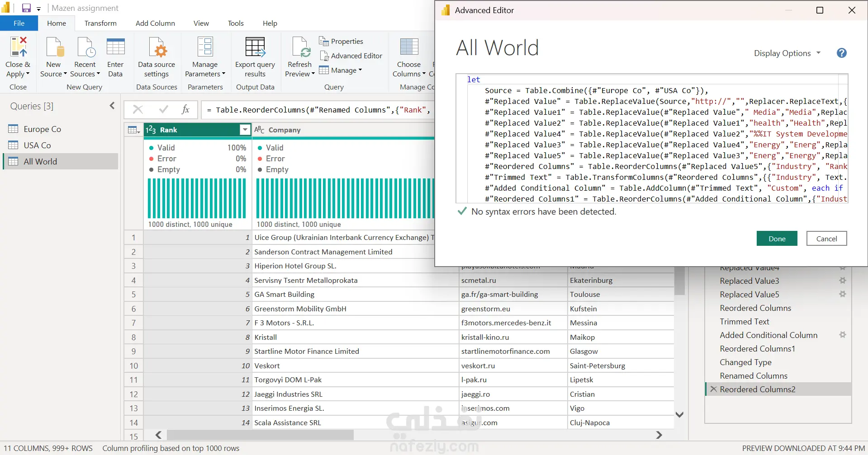
Task: Click the fx function icon
Action: coord(185,109)
